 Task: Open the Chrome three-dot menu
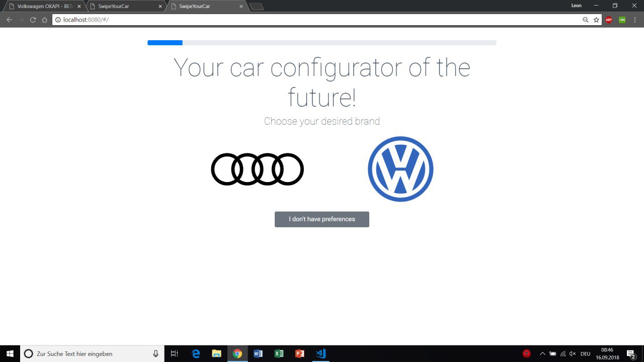pyautogui.click(x=635, y=20)
